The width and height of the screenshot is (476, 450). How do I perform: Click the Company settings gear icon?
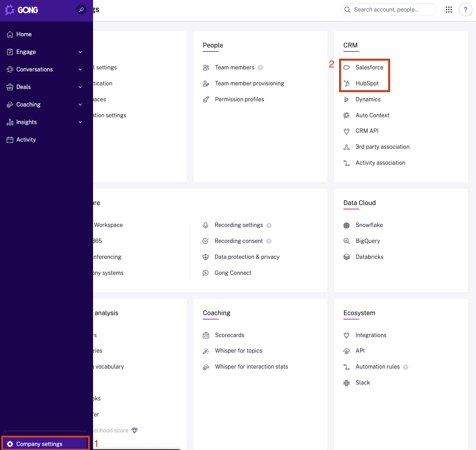point(10,444)
